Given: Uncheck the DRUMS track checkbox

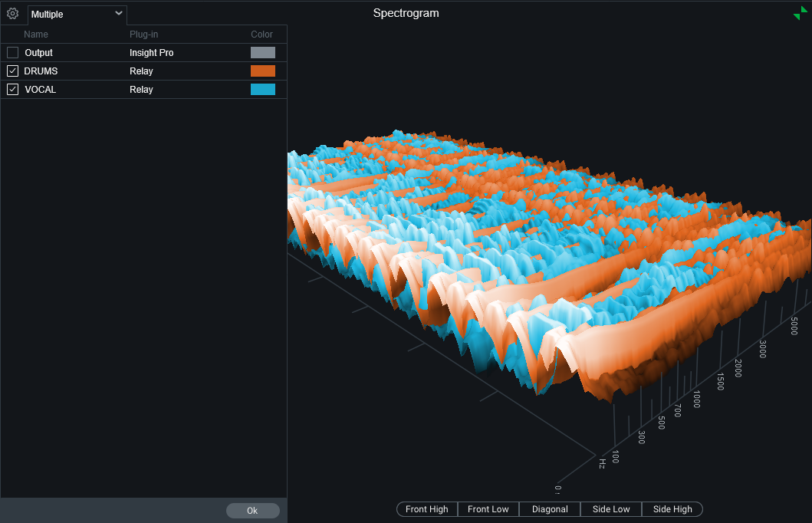Looking at the screenshot, I should click(12, 71).
